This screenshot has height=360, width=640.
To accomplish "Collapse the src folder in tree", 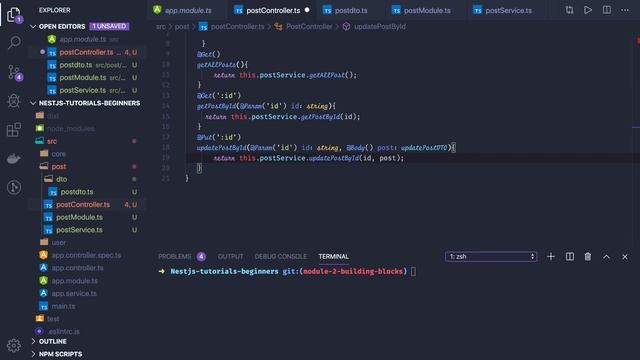I will point(52,141).
